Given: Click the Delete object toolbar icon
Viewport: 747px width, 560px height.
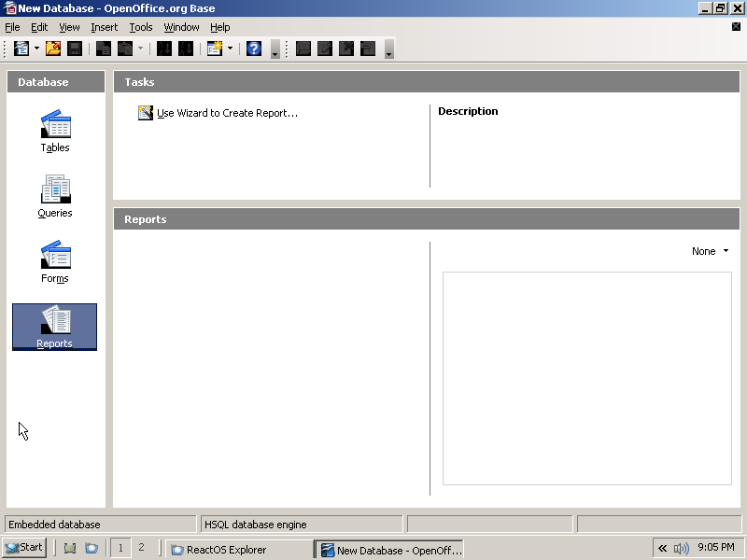Looking at the screenshot, I should tap(346, 49).
